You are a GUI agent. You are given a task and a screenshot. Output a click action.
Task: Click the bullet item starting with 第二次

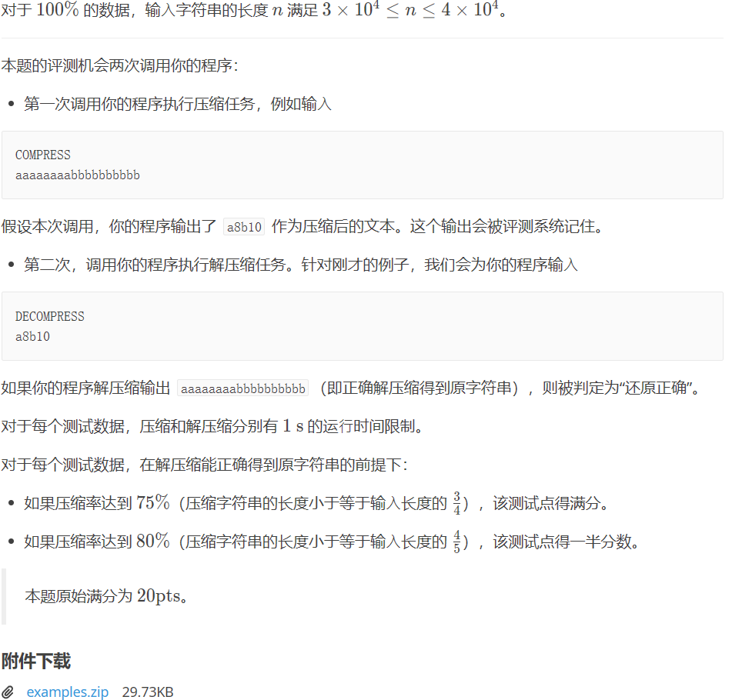pos(300,265)
